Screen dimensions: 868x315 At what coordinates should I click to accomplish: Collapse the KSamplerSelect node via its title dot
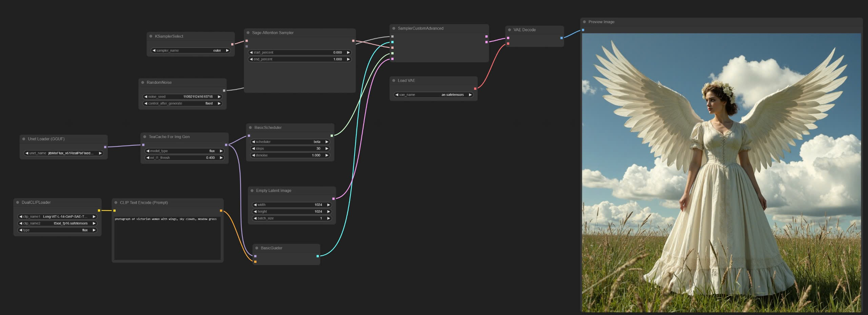point(151,36)
